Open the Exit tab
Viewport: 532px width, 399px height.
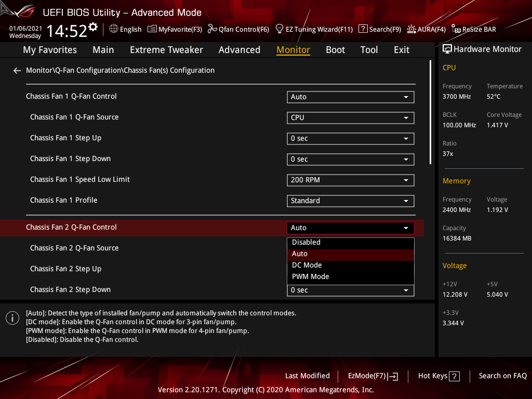402,50
